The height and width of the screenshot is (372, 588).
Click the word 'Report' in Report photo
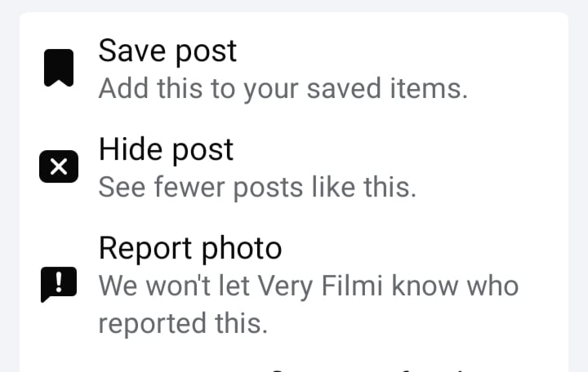[145, 249]
